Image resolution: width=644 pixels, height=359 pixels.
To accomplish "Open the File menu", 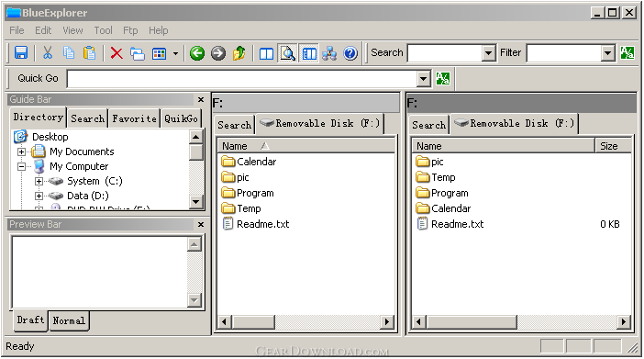I will 17,30.
